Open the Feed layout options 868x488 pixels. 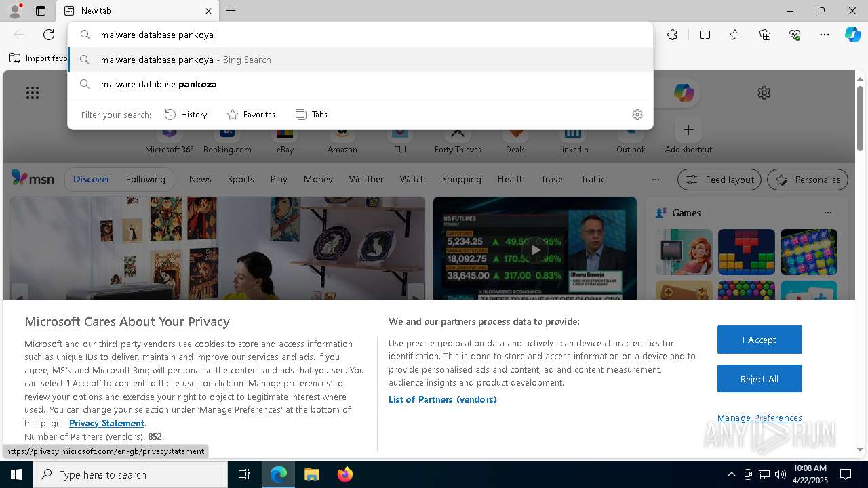click(x=719, y=180)
